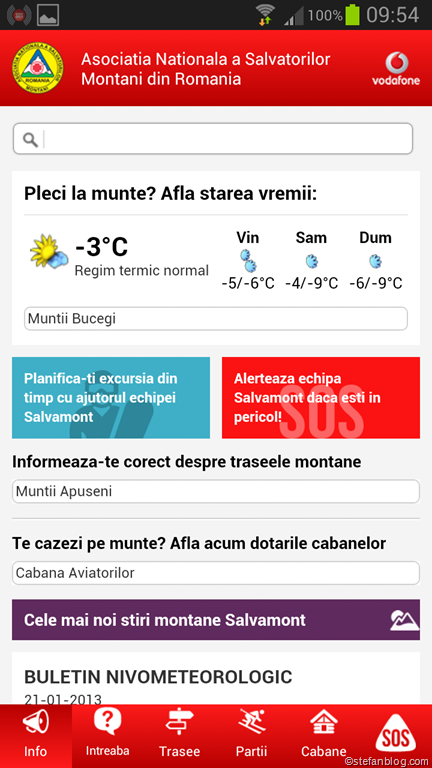Tap the blue Planifica-ti excursia tile

pyautogui.click(x=111, y=398)
